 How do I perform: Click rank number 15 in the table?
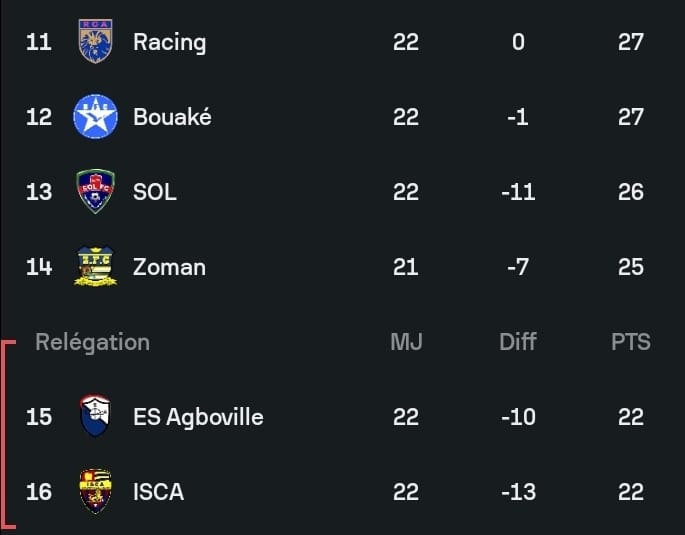39,417
